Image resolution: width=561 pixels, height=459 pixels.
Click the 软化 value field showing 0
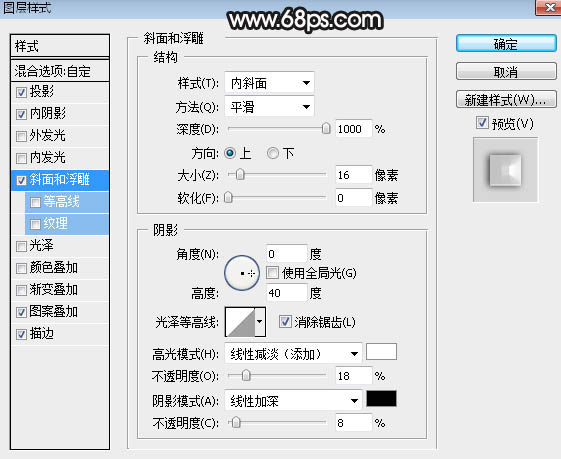[353, 197]
